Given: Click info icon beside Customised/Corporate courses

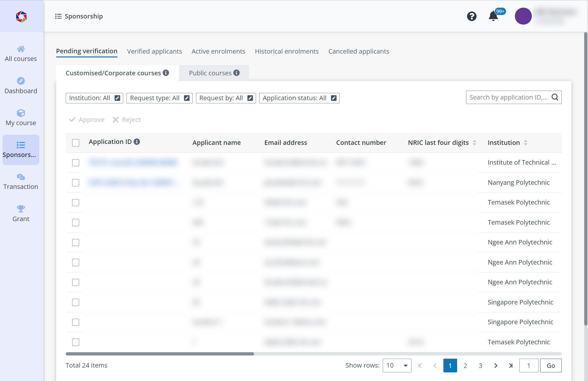Looking at the screenshot, I should [x=166, y=73].
